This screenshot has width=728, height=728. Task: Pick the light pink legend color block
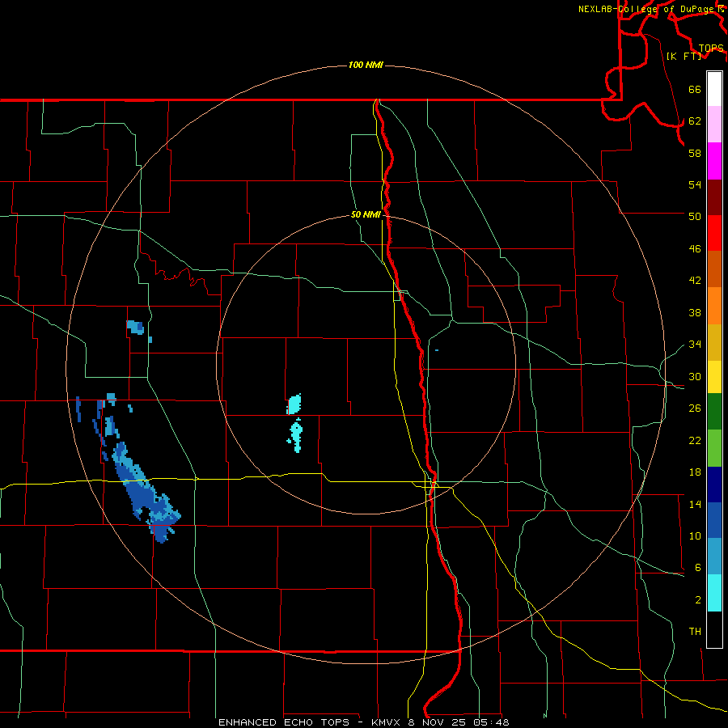coord(714,125)
